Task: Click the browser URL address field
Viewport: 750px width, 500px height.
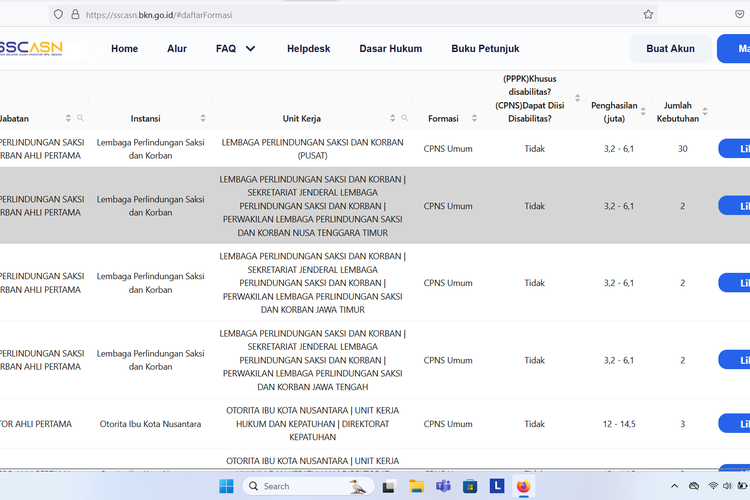Action: [350, 15]
